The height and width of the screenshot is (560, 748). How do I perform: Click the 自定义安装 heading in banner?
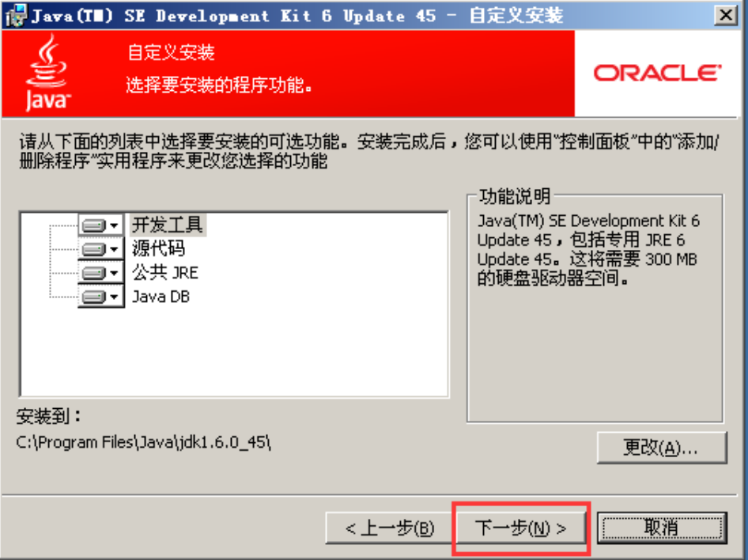pos(171,52)
